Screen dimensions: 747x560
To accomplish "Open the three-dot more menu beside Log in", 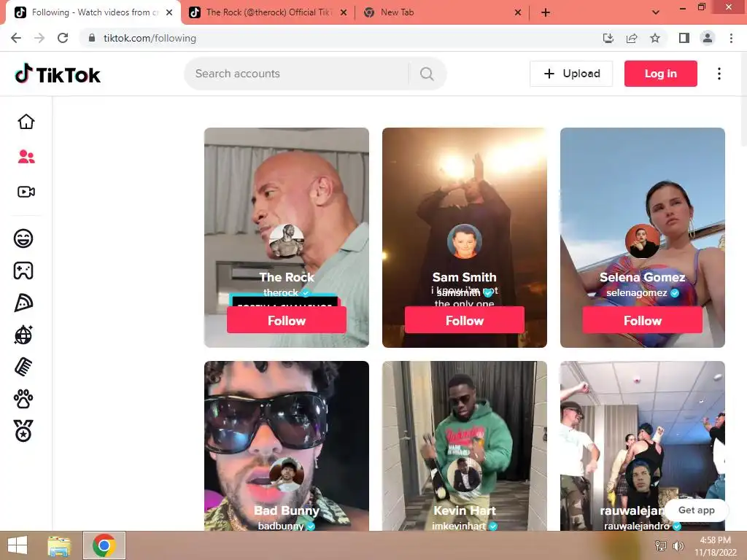I will coord(719,74).
